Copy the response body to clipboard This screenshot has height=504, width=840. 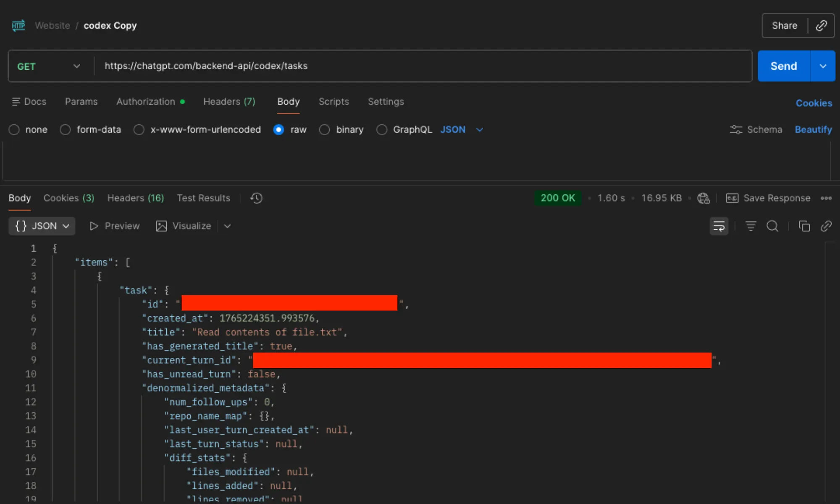point(804,226)
